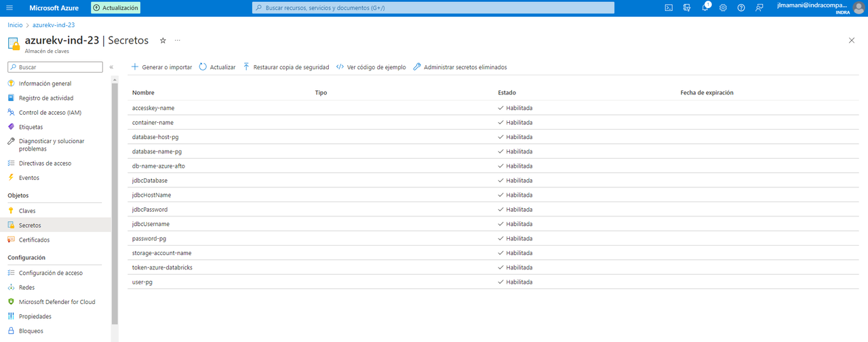This screenshot has height=342, width=868.
Task: Open the jdbcDatabase secret
Action: pos(150,180)
